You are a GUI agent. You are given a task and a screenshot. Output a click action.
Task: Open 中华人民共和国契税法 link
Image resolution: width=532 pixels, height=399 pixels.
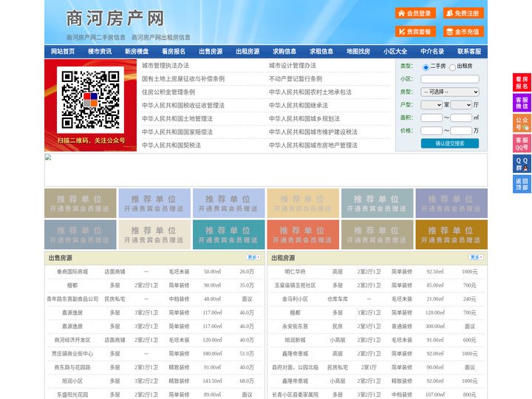[171, 146]
